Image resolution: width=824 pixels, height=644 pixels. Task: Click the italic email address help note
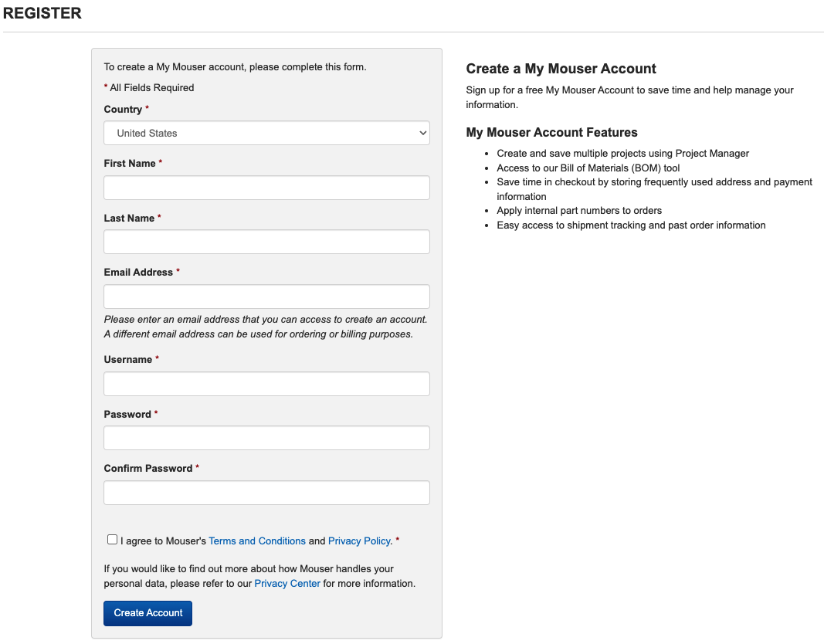pyautogui.click(x=266, y=327)
